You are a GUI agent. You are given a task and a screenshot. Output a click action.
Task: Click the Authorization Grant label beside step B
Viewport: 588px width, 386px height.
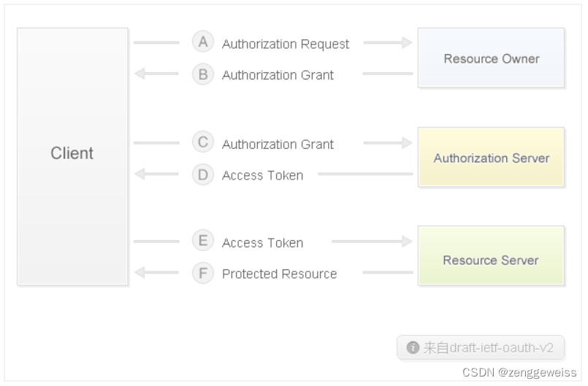(278, 75)
